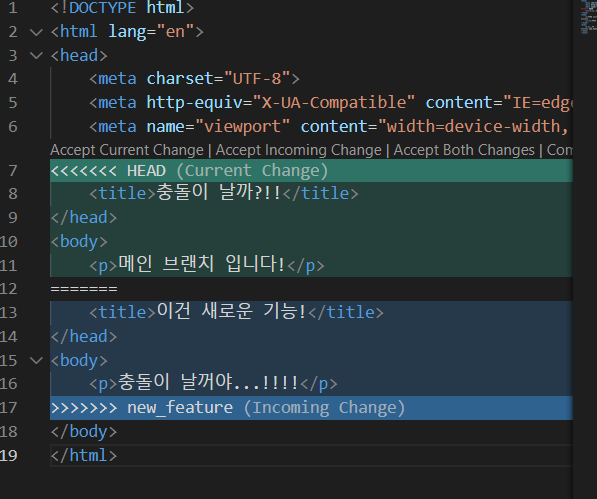The height and width of the screenshot is (499, 597).
Task: Click the X-UA-Compatible meta line
Action: (x=330, y=103)
